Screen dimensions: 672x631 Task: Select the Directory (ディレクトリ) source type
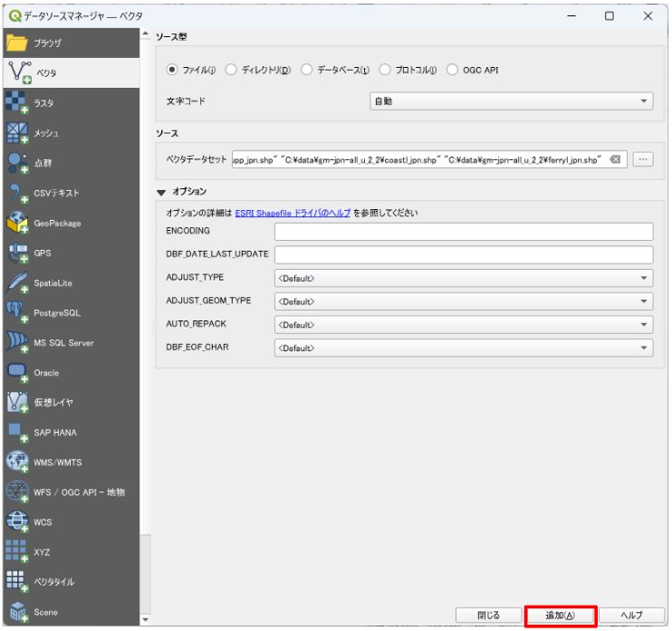click(x=231, y=70)
